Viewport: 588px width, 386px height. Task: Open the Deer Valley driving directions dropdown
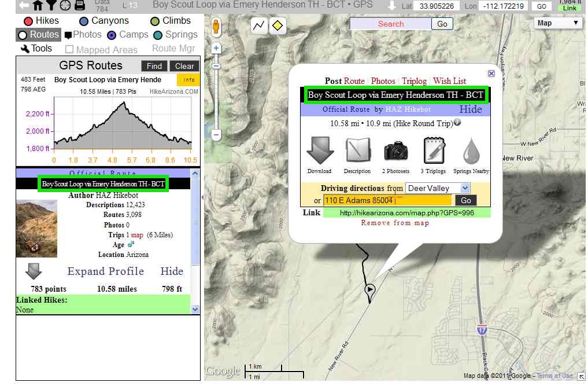(438, 189)
